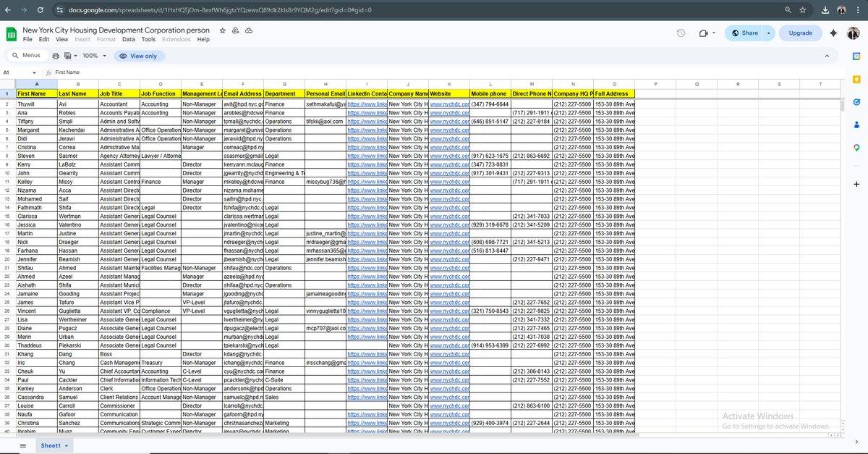Click the cell containing Wertheimer
The image size is (868, 454).
[77, 319]
